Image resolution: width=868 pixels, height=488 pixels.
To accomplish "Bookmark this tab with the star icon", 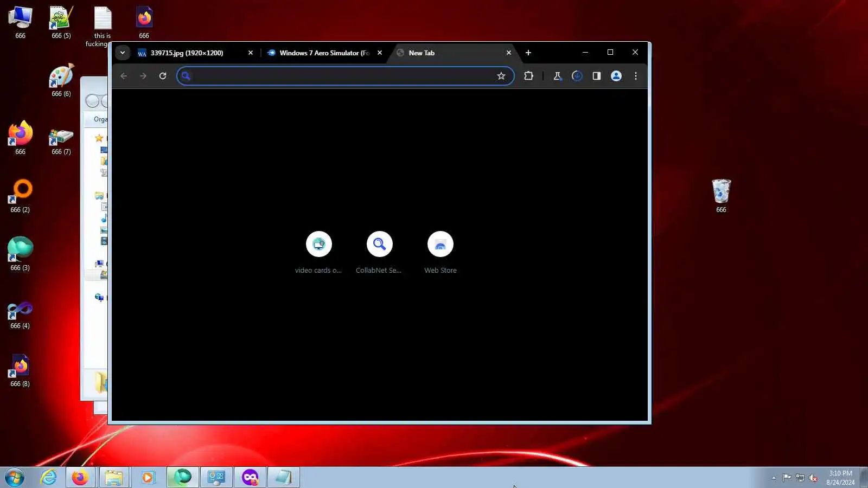I will point(501,76).
